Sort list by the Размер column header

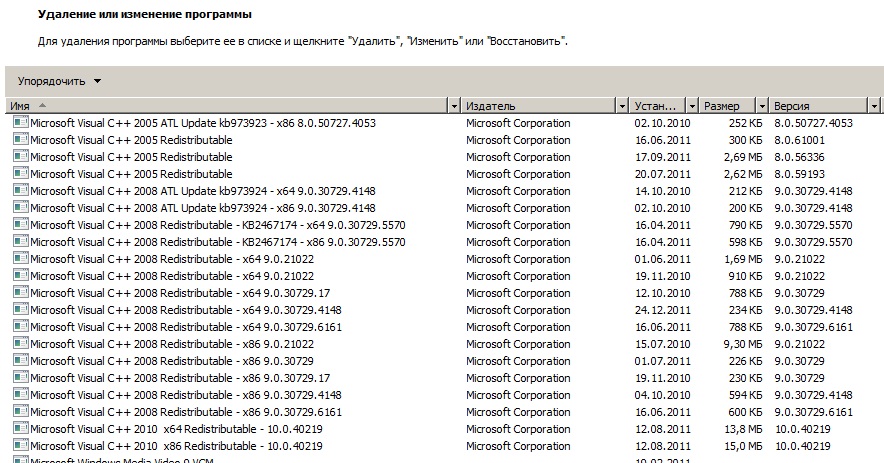click(727, 105)
